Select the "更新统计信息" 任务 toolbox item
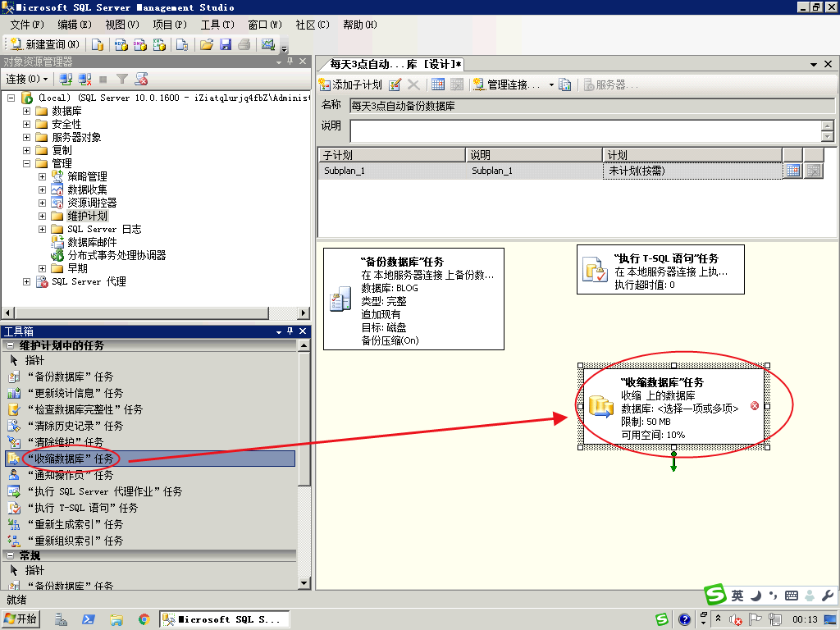The height and width of the screenshot is (630, 840). 150,393
